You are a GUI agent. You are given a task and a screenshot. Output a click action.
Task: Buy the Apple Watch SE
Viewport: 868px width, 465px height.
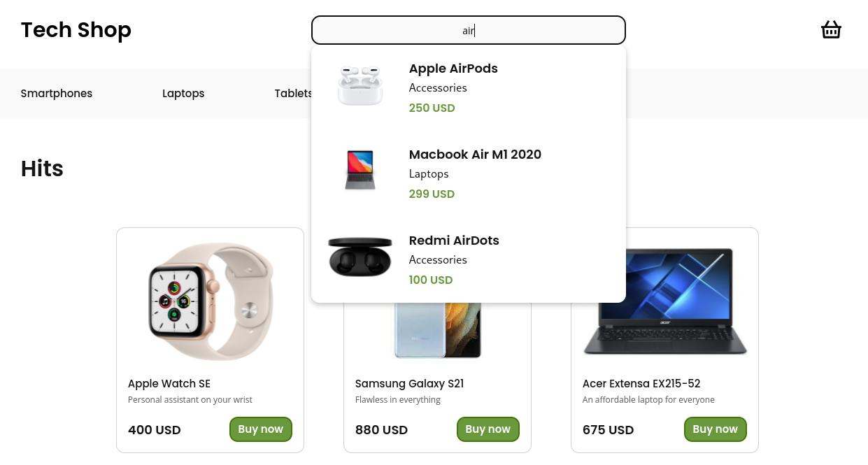[260, 429]
